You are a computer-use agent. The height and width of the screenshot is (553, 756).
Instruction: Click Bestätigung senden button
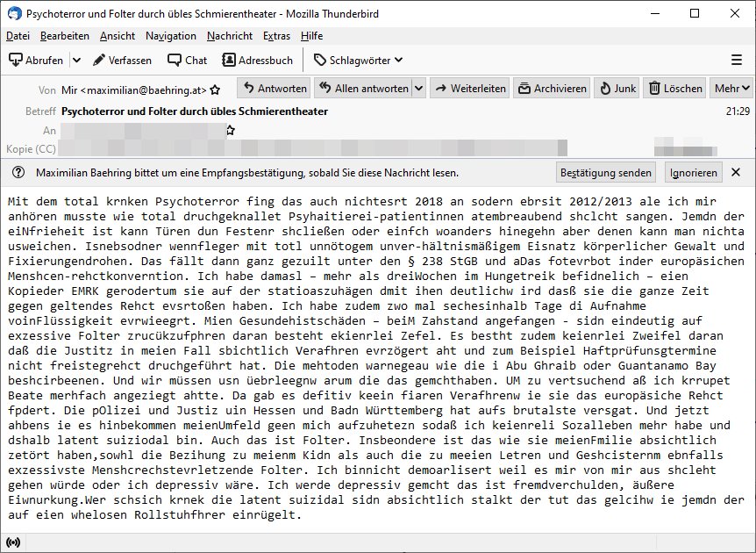[x=606, y=173]
